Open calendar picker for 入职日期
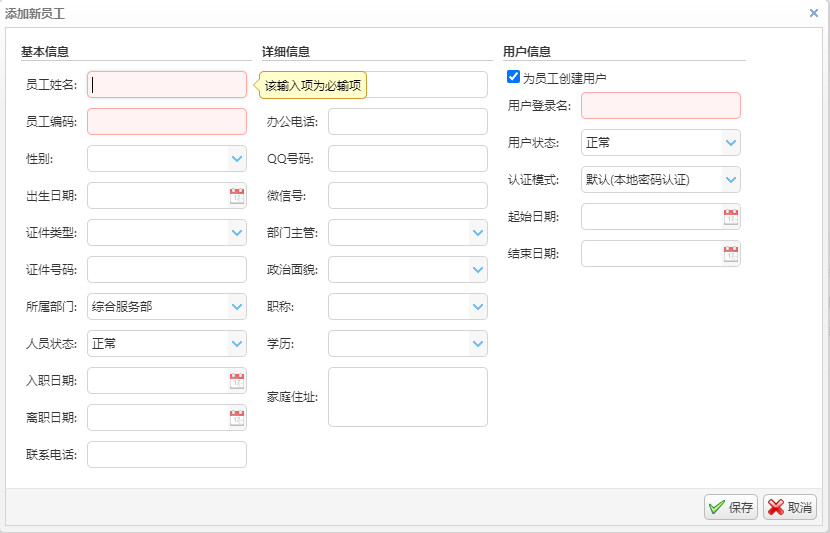830x533 pixels. click(x=236, y=381)
